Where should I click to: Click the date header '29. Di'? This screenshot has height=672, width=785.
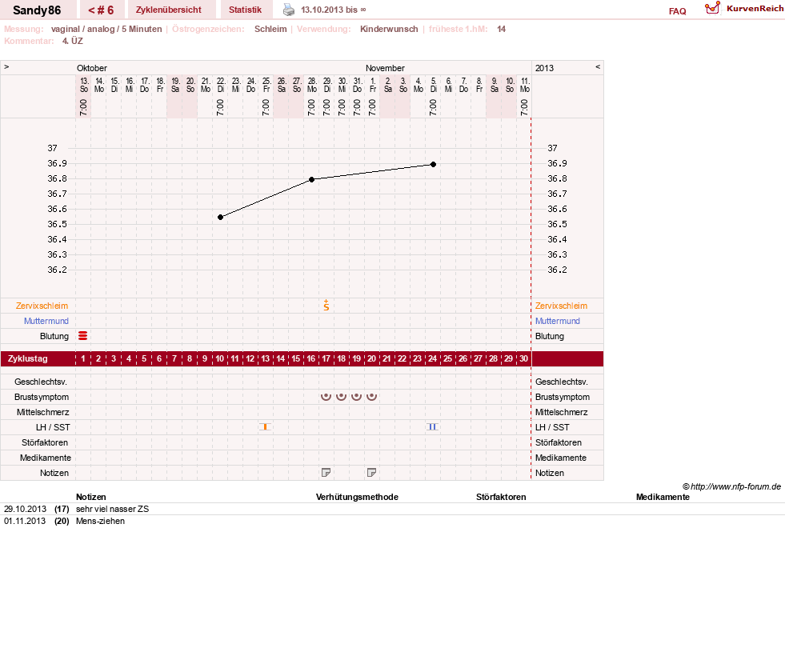[327, 85]
